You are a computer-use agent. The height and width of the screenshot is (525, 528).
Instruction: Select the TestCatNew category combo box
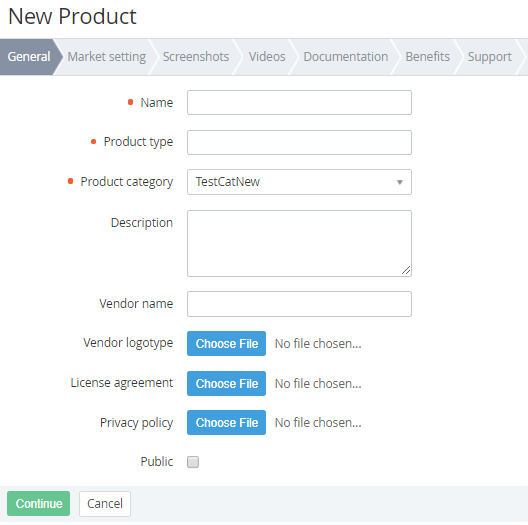tap(299, 182)
